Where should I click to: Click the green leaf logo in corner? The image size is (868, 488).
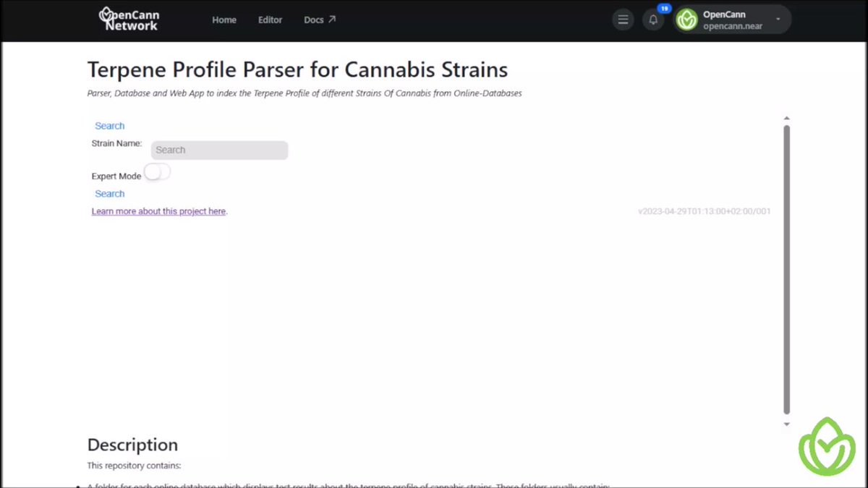[827, 447]
